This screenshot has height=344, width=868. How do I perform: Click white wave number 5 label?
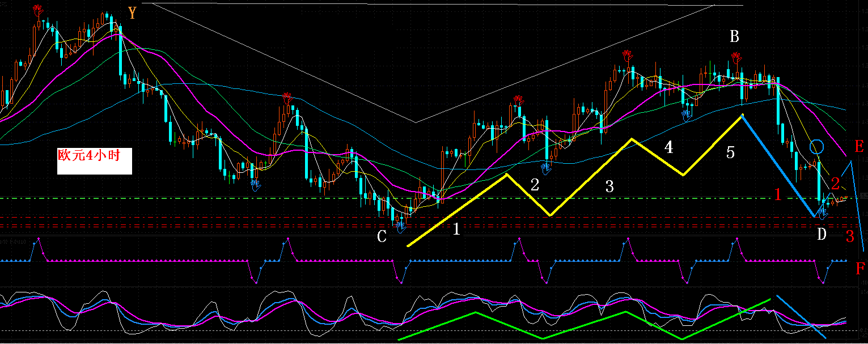click(x=730, y=152)
